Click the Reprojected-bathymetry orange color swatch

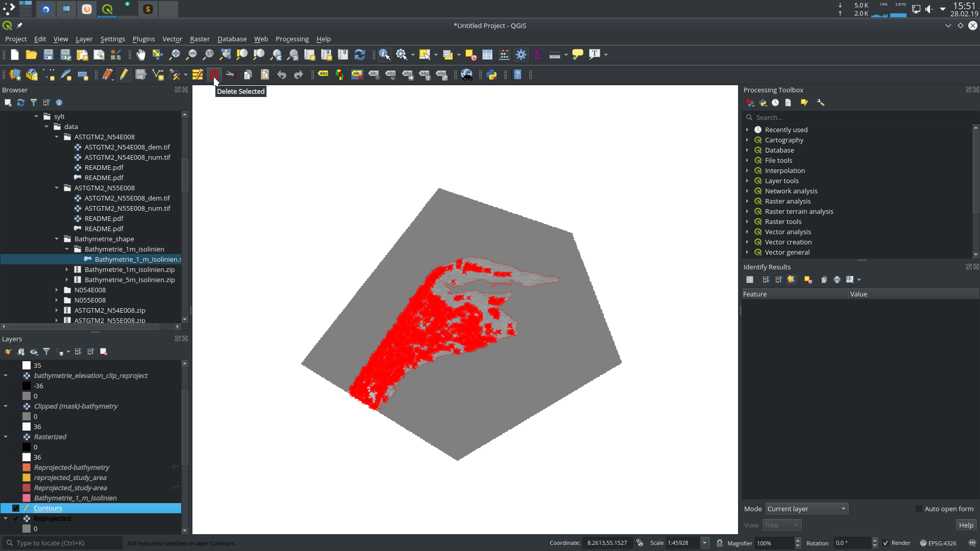27,467
